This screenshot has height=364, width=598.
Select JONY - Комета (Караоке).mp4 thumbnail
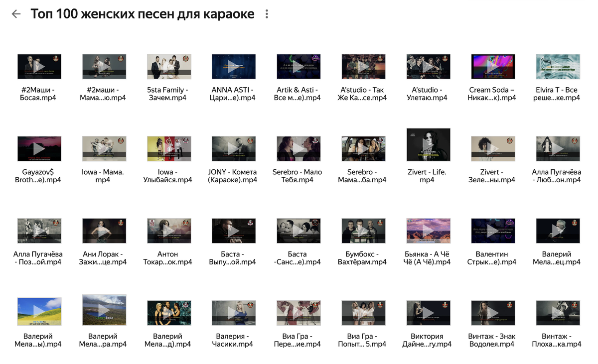click(234, 148)
